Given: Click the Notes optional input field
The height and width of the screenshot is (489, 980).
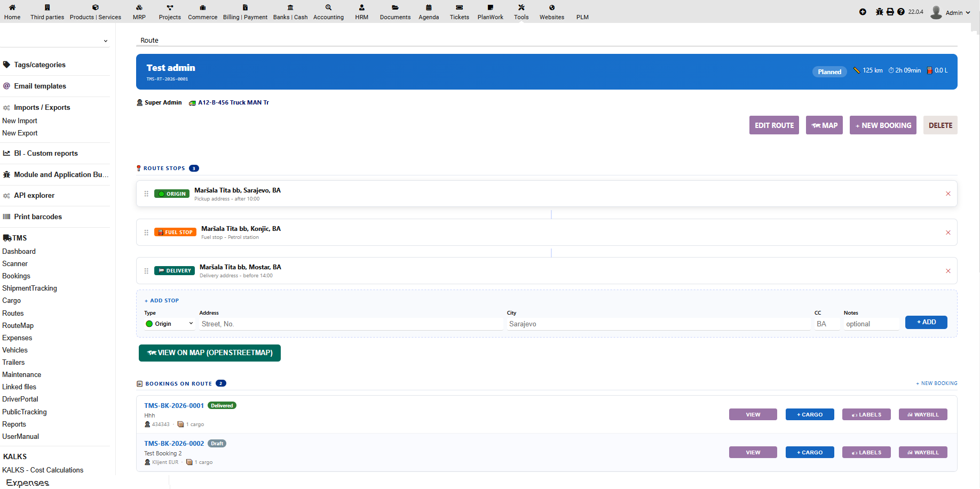Looking at the screenshot, I should point(871,324).
